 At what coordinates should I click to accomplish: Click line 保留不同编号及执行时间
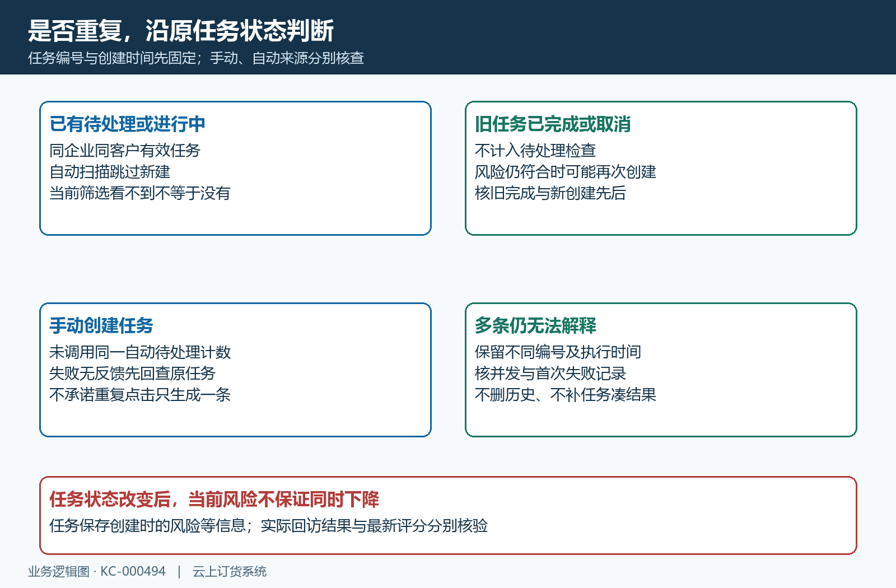[x=558, y=352]
